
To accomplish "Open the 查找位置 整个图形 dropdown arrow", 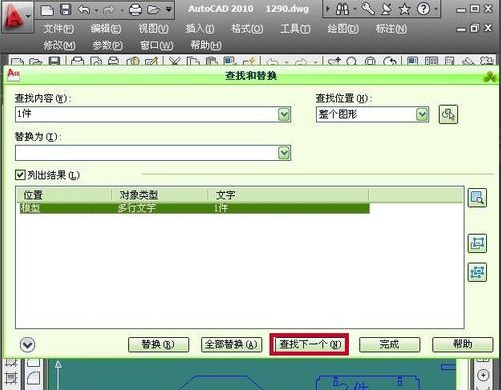I will click(x=422, y=115).
